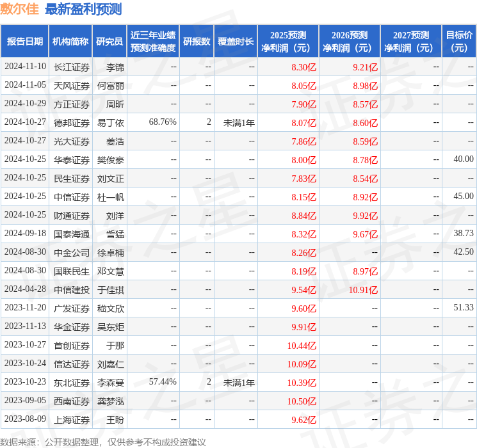Click the target price 51.33
The width and height of the screenshot is (477, 448).
[464, 307]
